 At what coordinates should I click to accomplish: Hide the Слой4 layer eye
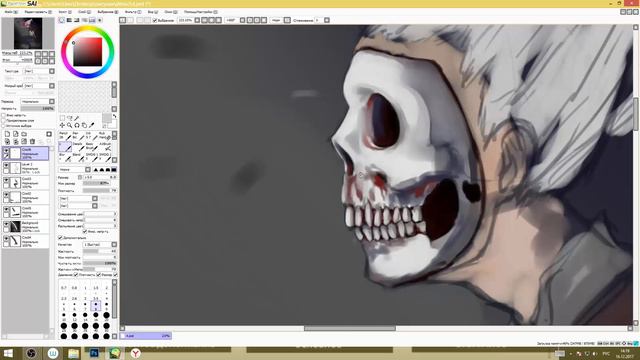tap(6, 239)
